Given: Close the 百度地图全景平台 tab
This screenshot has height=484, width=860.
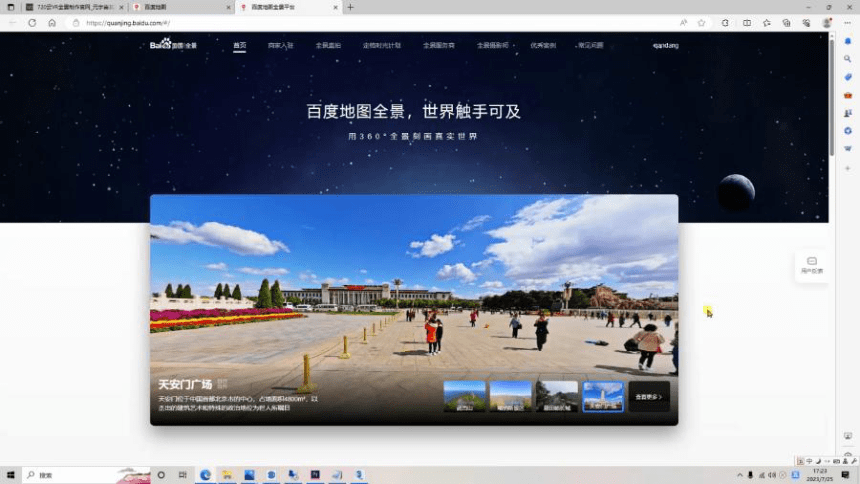Looking at the screenshot, I should [336, 7].
